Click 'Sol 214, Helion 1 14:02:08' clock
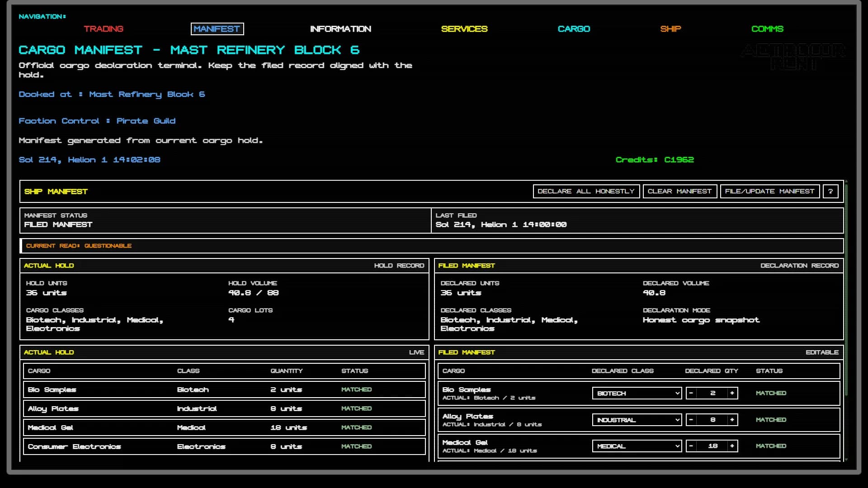The height and width of the screenshot is (488, 868). (x=90, y=160)
